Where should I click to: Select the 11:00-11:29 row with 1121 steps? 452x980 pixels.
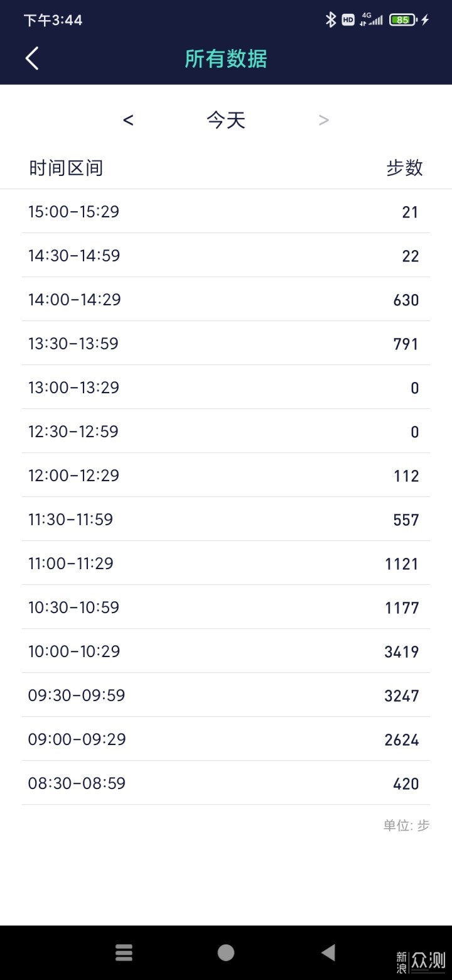(x=226, y=563)
